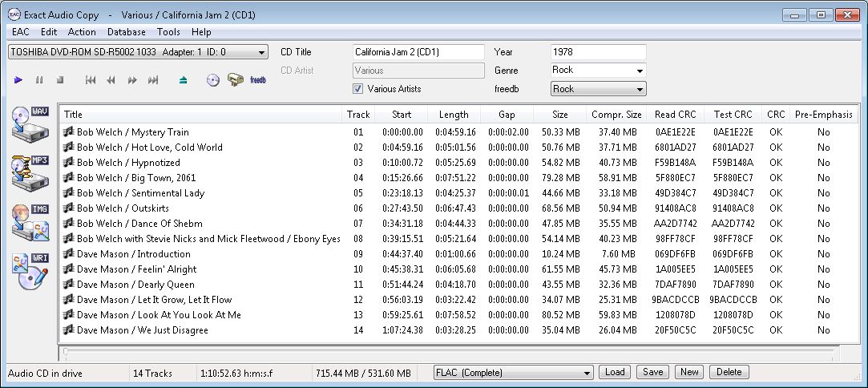The width and height of the screenshot is (868, 388).
Task: Click the Read CRC column header
Action: pos(676,115)
